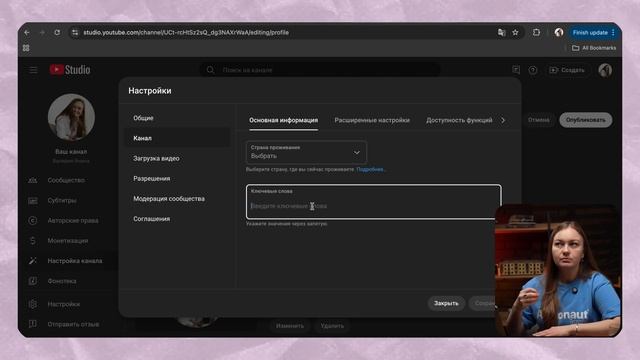This screenshot has width=640, height=360.
Task: Open site info icon in address bar
Action: coord(75,32)
